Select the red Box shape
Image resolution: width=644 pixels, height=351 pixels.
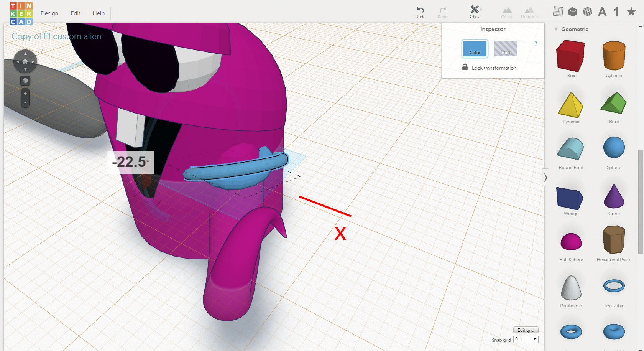pos(571,56)
